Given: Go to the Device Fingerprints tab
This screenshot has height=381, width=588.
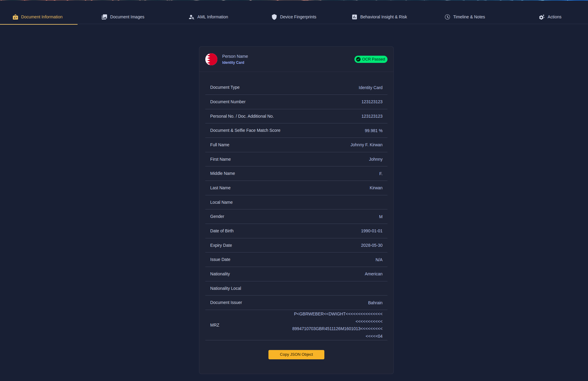Looking at the screenshot, I should [298, 17].
